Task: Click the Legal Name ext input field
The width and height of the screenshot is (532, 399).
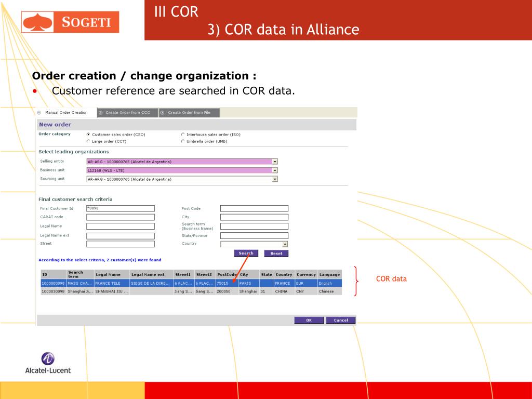Action: [121, 236]
